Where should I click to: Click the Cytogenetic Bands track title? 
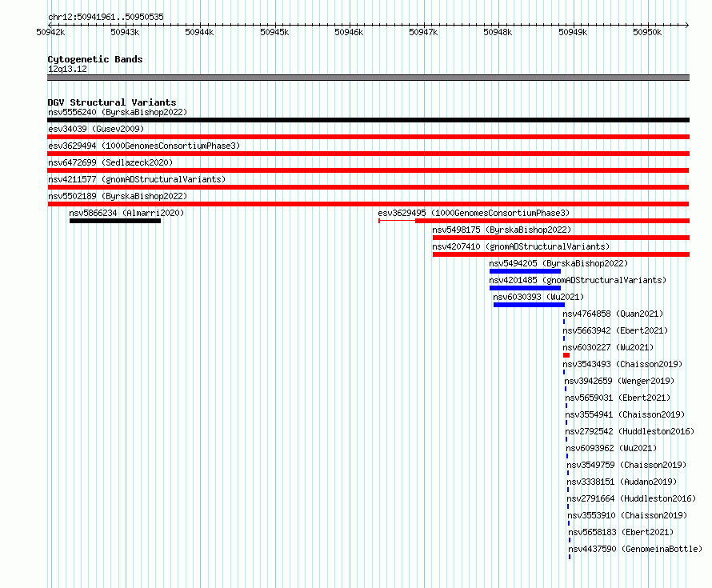coord(95,59)
